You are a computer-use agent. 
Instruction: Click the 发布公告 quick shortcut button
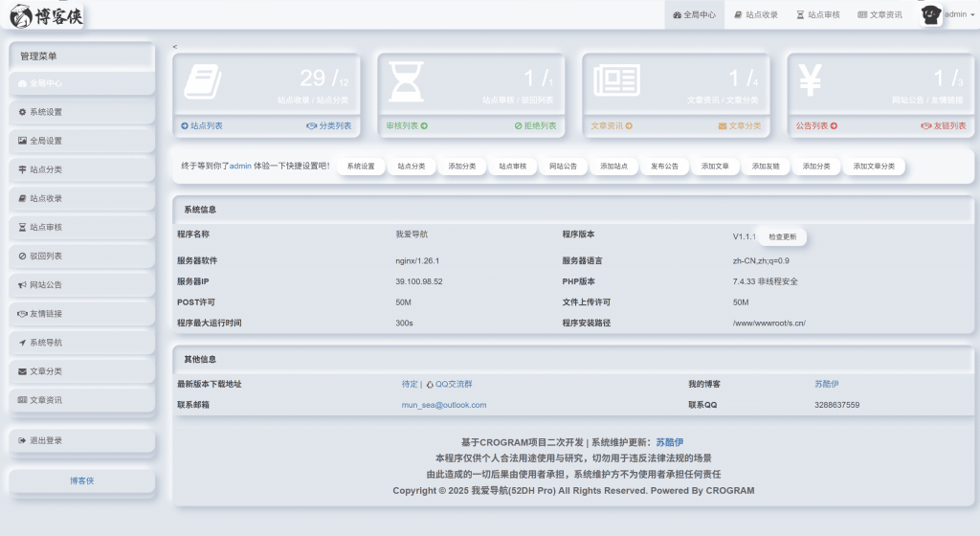pos(665,167)
